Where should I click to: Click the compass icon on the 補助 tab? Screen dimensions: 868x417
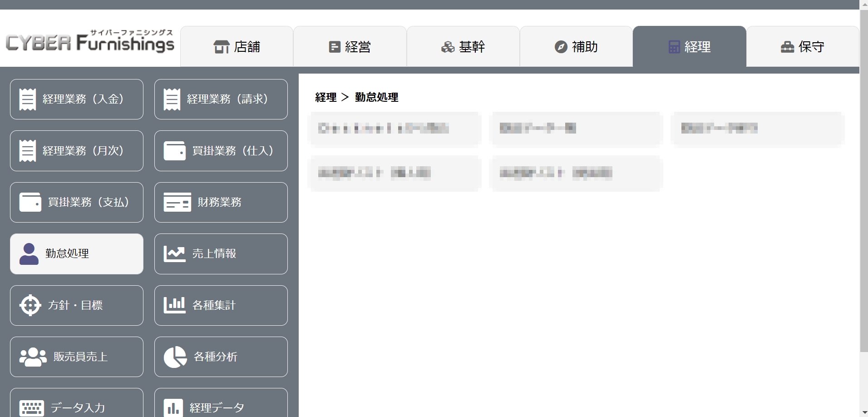(561, 47)
